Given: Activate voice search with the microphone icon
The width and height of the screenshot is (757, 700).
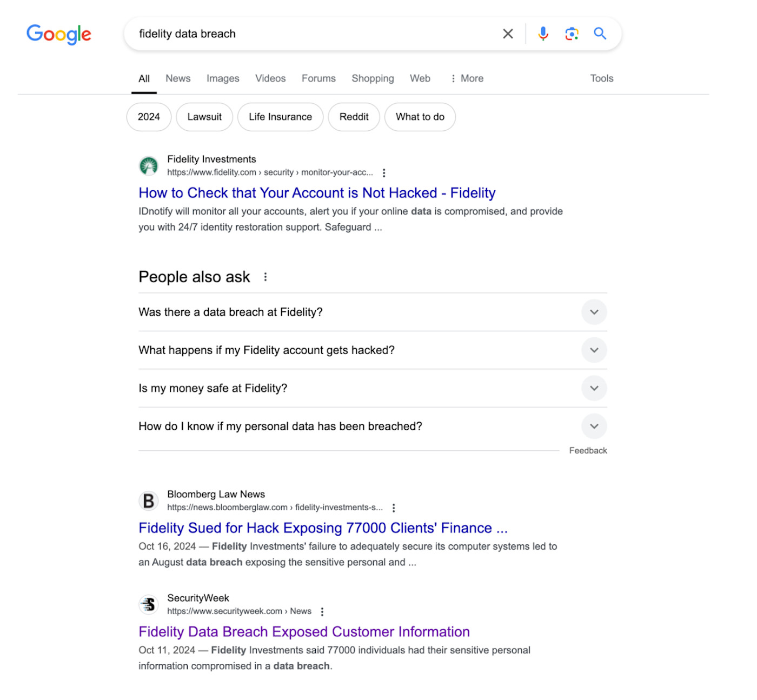Looking at the screenshot, I should pos(542,34).
